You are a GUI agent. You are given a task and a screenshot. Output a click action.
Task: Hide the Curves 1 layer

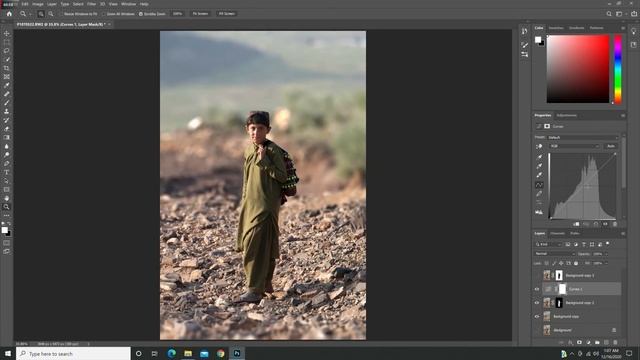537,289
